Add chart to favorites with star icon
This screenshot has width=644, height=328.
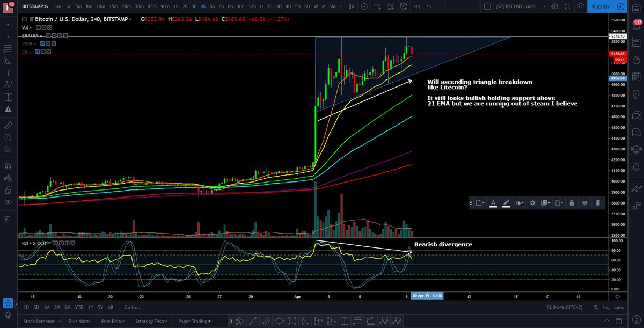8,303
